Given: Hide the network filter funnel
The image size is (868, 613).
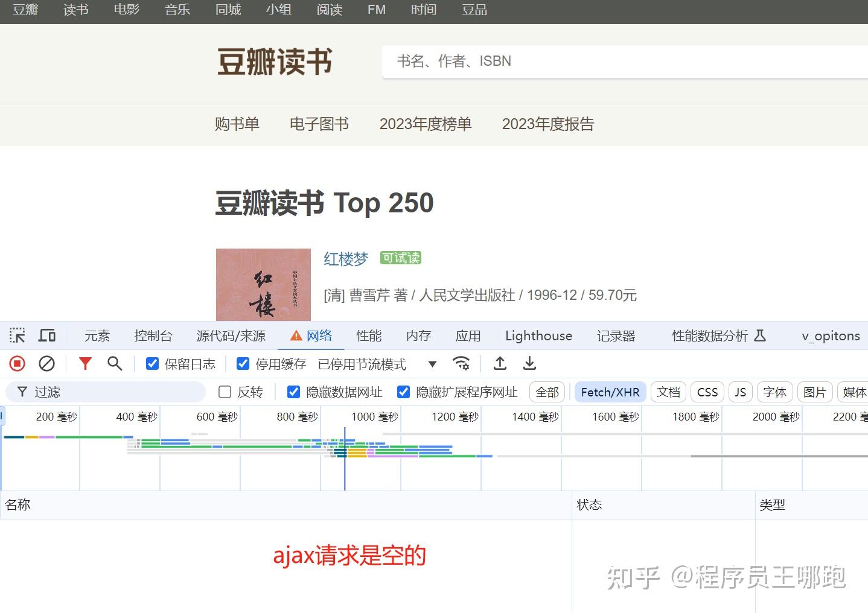Looking at the screenshot, I should click(x=85, y=363).
